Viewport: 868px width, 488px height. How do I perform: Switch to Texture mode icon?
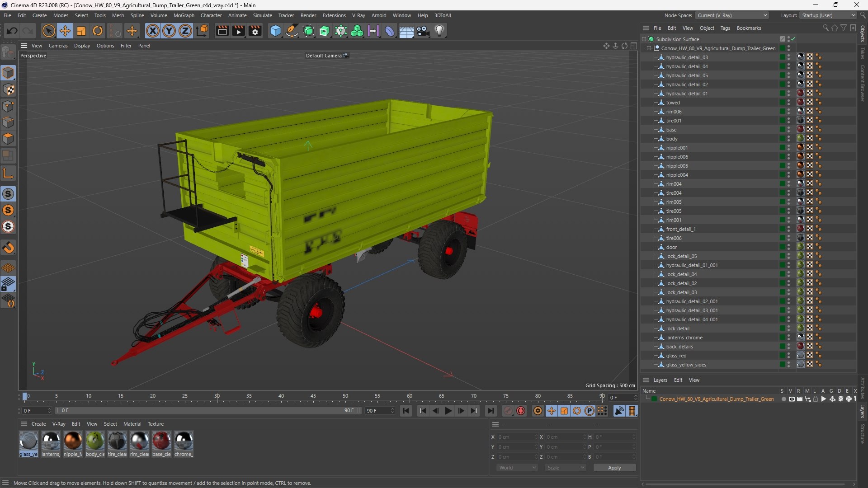pos(8,89)
